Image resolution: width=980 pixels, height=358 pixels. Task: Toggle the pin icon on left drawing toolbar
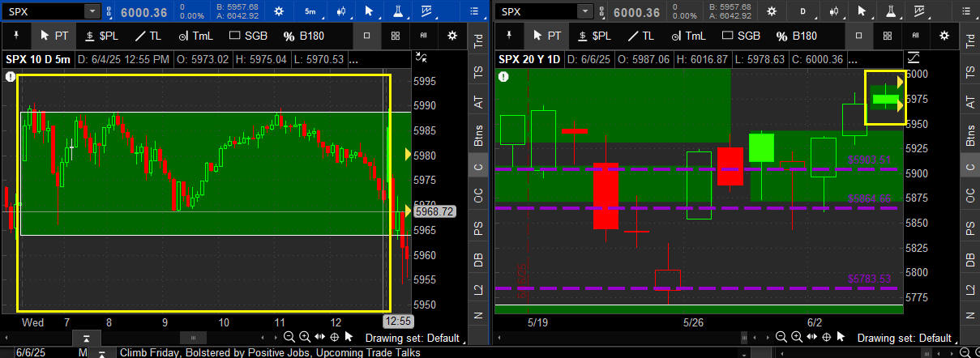(16, 36)
